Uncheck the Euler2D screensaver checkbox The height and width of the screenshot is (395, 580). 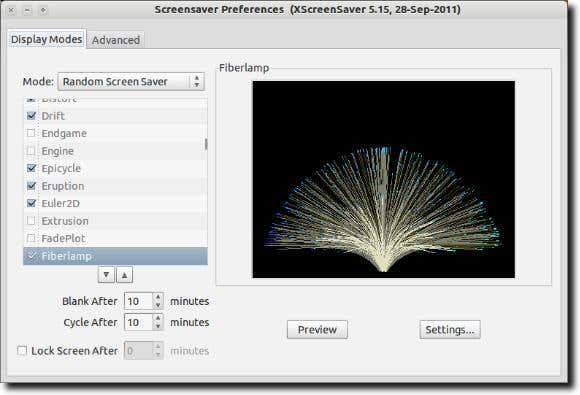tap(31, 203)
